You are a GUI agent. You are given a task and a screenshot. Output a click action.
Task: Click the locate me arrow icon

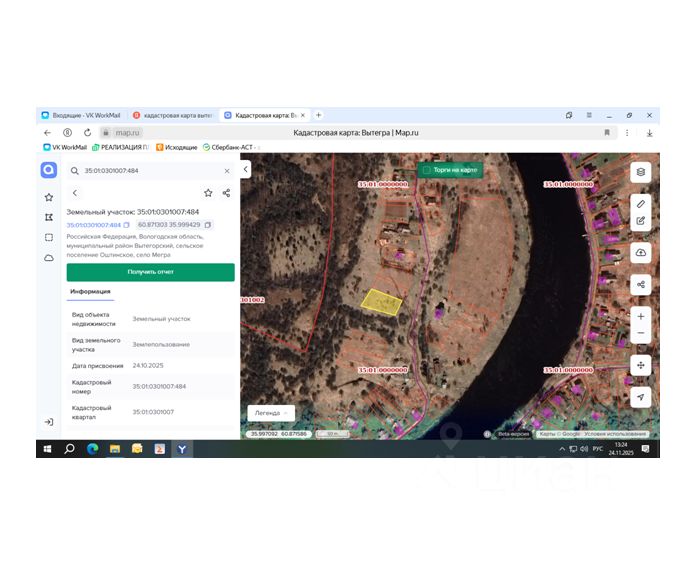pyautogui.click(x=641, y=397)
